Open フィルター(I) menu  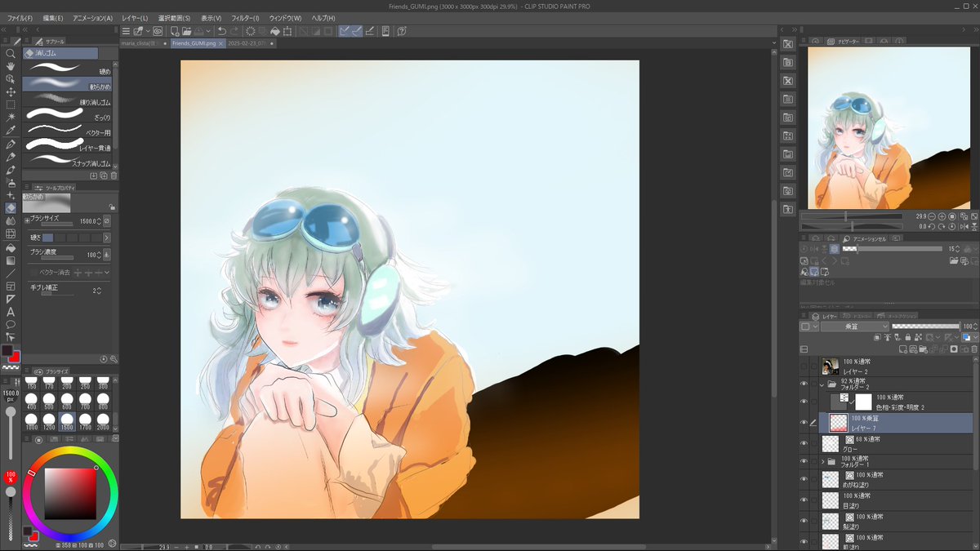(245, 18)
